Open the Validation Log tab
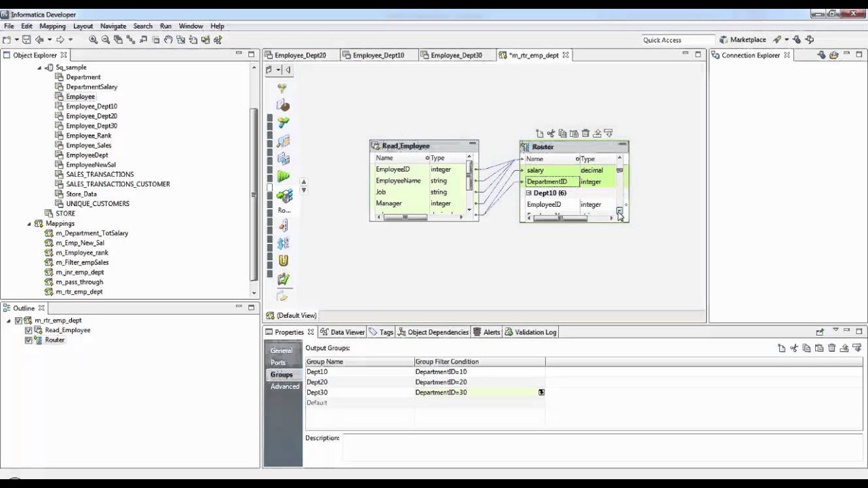The width and height of the screenshot is (868, 488). coord(530,332)
